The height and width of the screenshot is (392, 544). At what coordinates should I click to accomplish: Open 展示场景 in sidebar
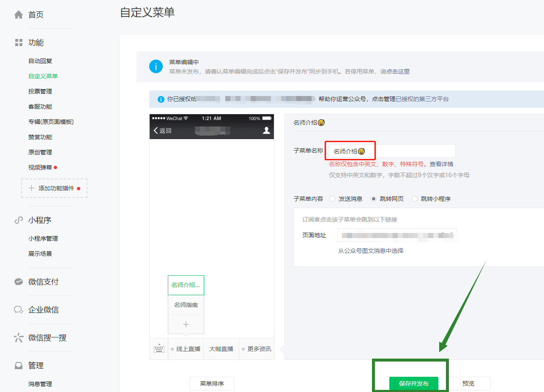tap(40, 254)
